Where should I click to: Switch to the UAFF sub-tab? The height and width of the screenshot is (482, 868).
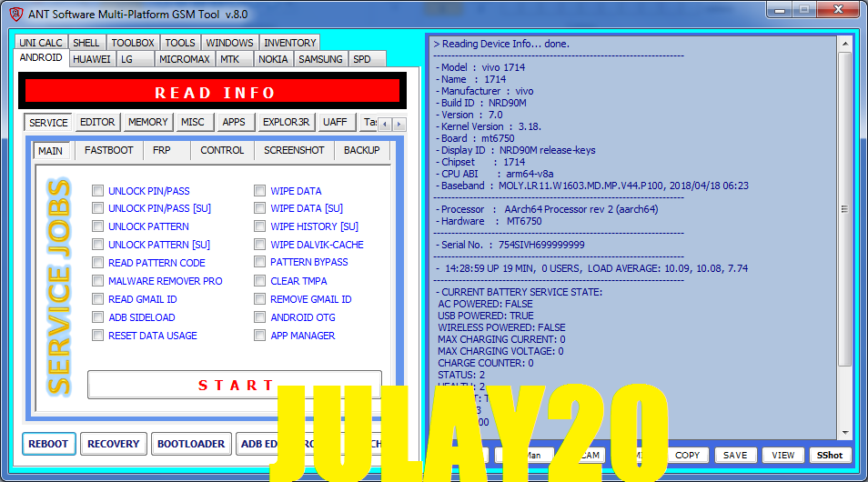(x=337, y=122)
